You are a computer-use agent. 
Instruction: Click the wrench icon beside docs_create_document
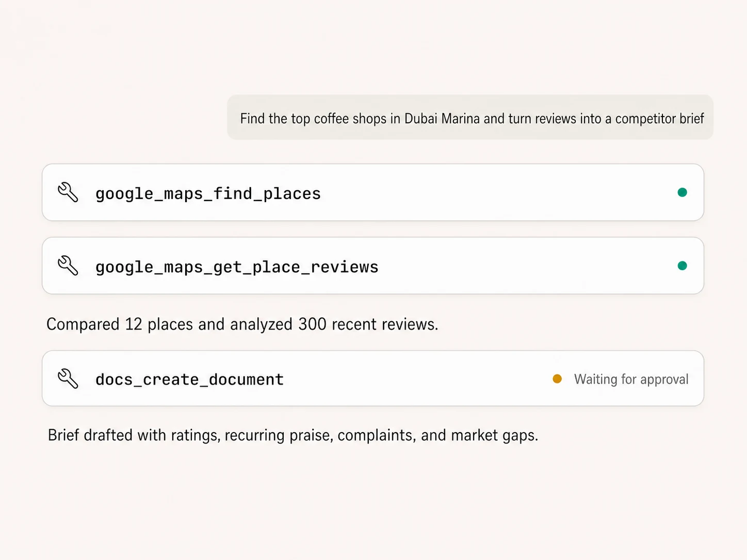(68, 378)
